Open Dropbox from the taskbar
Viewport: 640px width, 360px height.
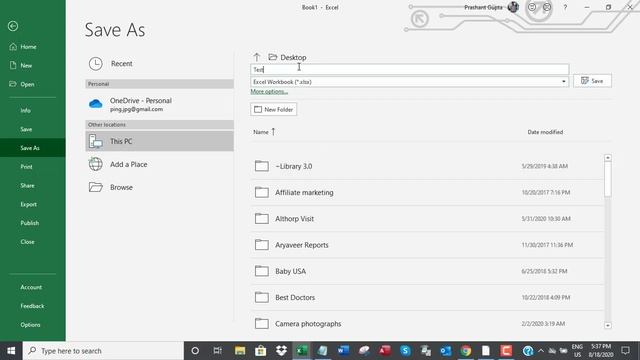coord(281,351)
